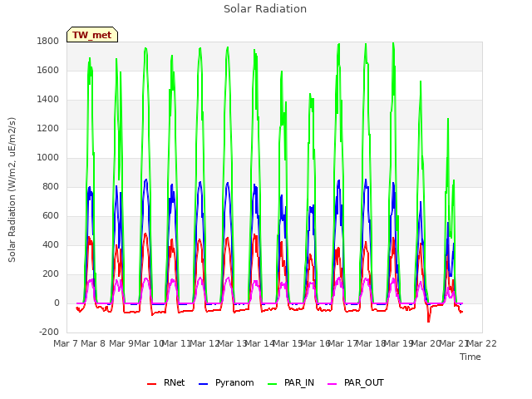The image size is (532, 399).
Task: Click the green PAR_IN legend swatch
Action: (x=272, y=384)
